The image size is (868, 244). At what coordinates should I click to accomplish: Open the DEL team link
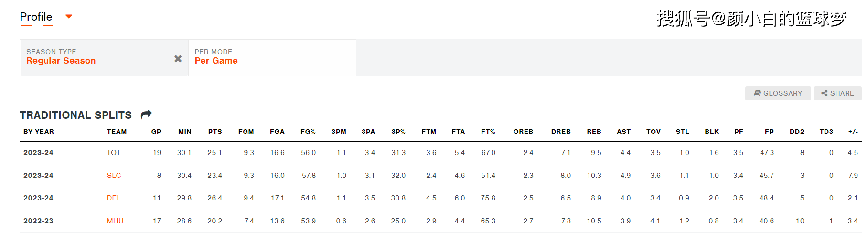click(x=114, y=198)
